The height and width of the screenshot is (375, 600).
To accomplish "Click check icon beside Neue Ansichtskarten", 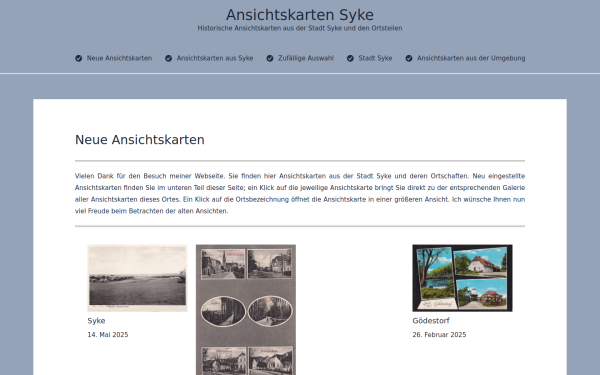I will [x=78, y=58].
